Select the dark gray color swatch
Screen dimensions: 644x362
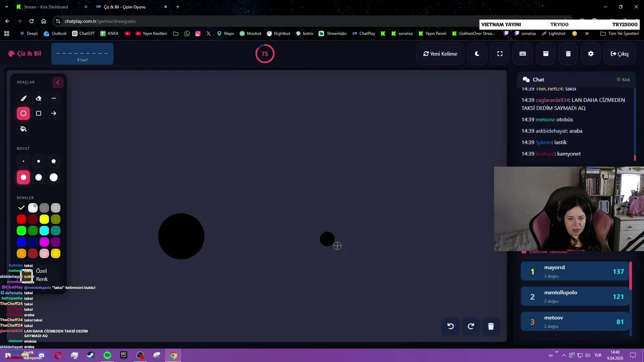coord(44,208)
